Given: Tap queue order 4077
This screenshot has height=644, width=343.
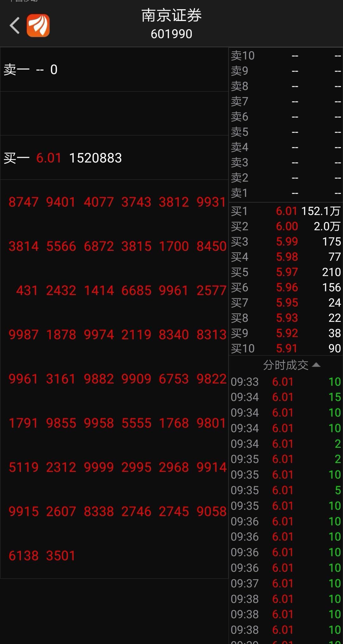Looking at the screenshot, I should click(x=99, y=202).
